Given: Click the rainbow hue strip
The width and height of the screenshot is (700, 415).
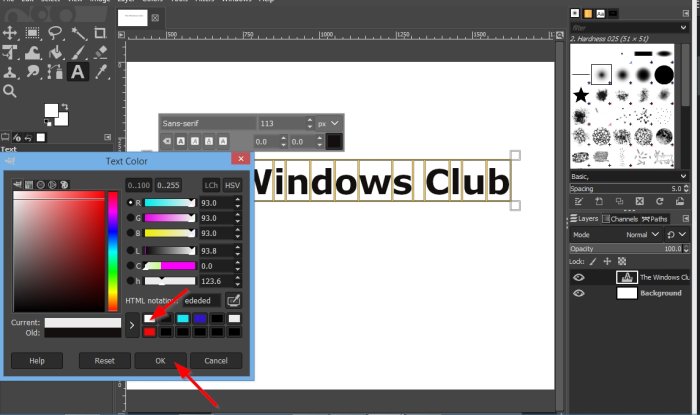Looking at the screenshot, I should pyautogui.click(x=113, y=251).
